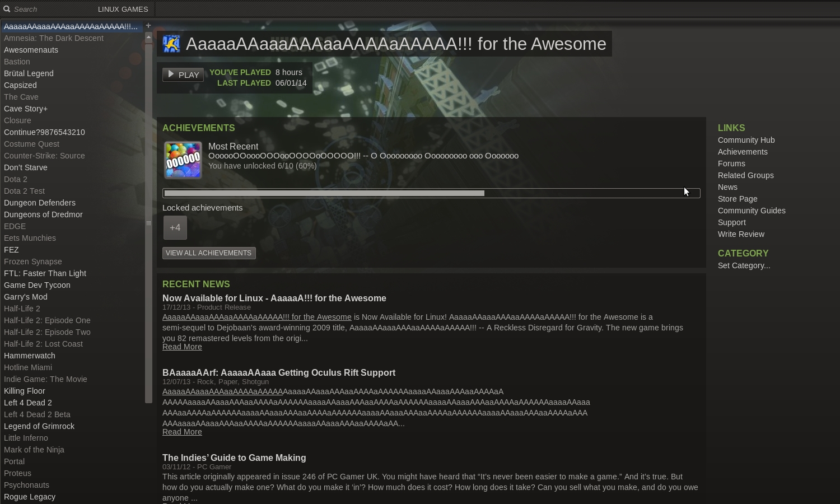Launch the game with the PLAY button
The image size is (840, 504).
click(x=183, y=74)
